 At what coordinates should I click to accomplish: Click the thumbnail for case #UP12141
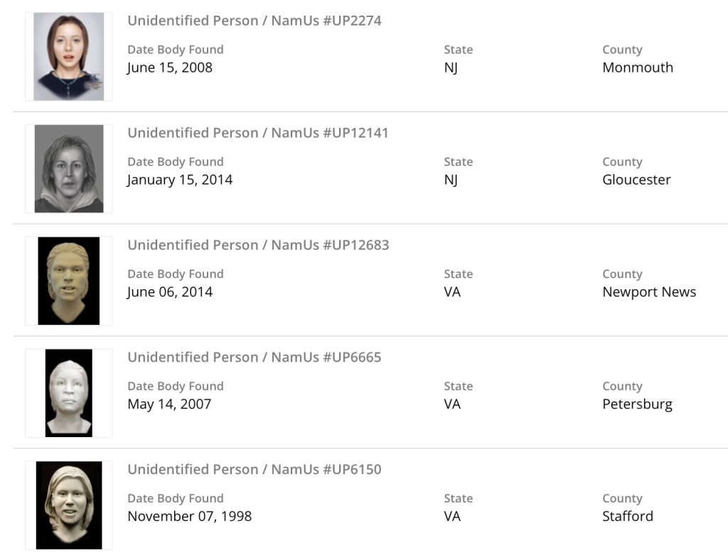[x=69, y=168]
